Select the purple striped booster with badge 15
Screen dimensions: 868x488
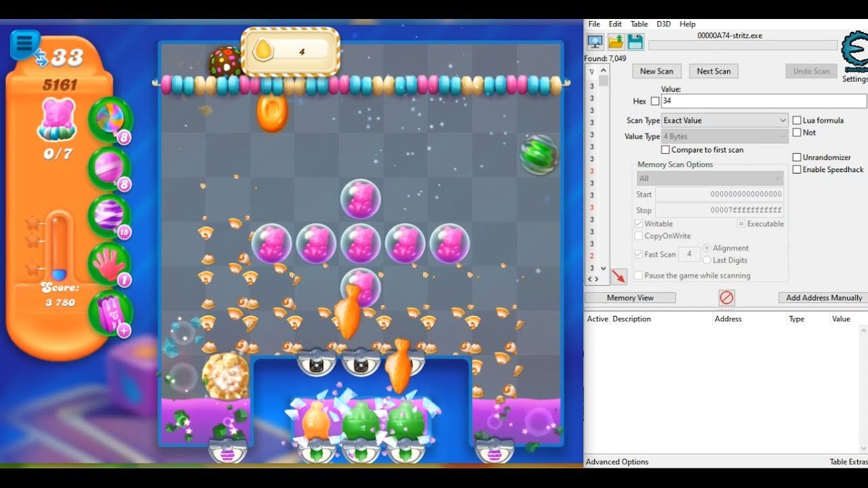111,216
